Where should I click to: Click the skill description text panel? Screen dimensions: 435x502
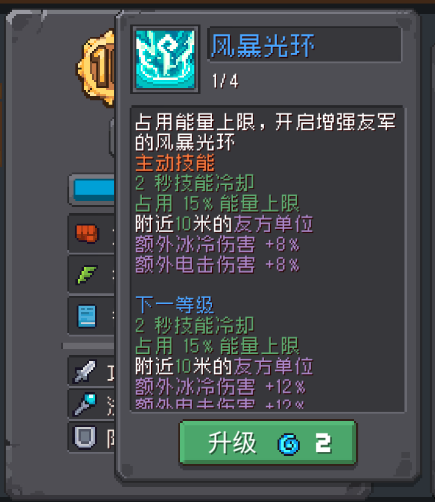pyautogui.click(x=267, y=259)
